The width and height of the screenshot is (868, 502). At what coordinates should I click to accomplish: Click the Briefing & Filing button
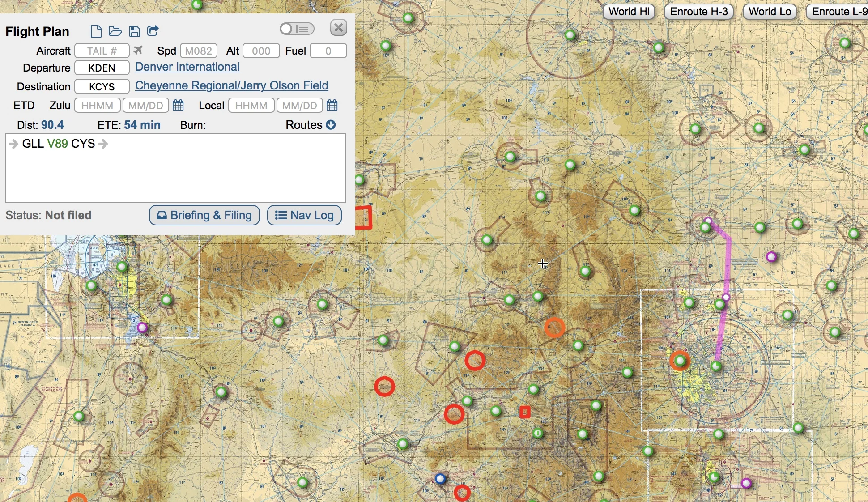click(x=204, y=216)
